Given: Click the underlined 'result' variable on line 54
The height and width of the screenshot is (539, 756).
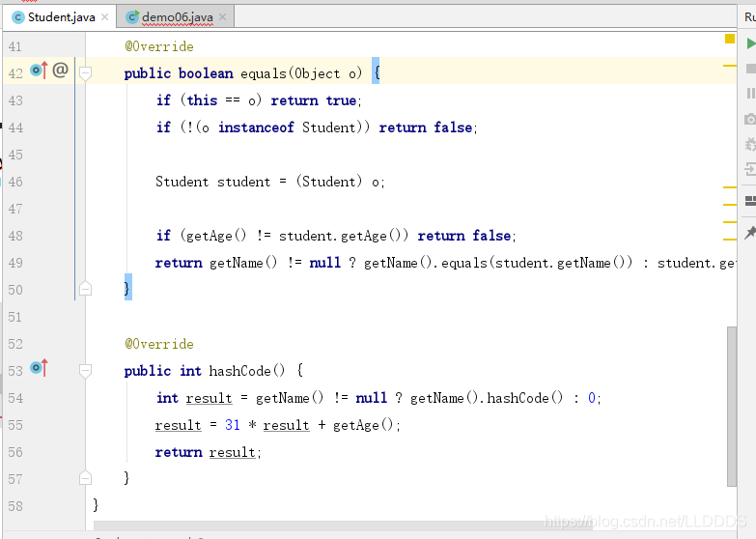Looking at the screenshot, I should point(209,398).
